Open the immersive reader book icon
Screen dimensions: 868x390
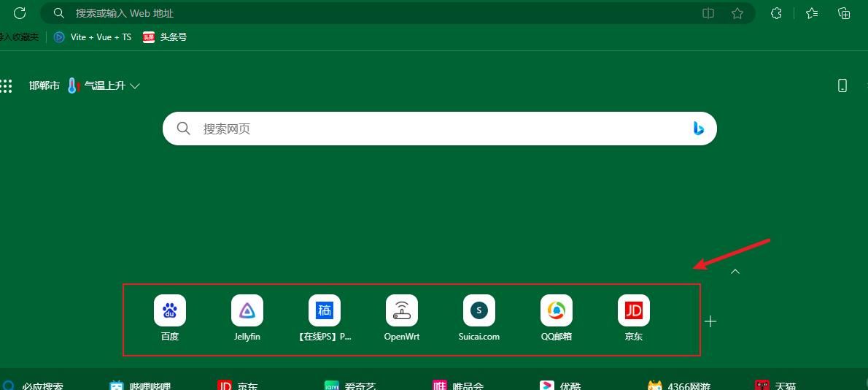tap(708, 13)
